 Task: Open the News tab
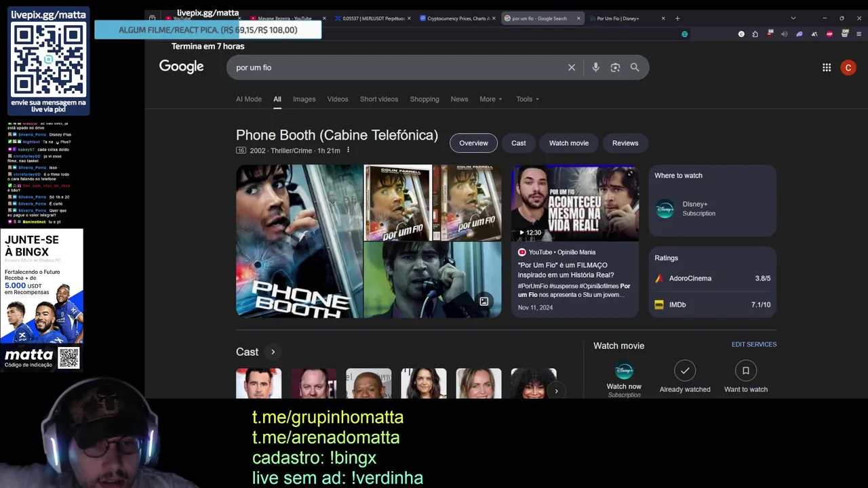(x=459, y=99)
